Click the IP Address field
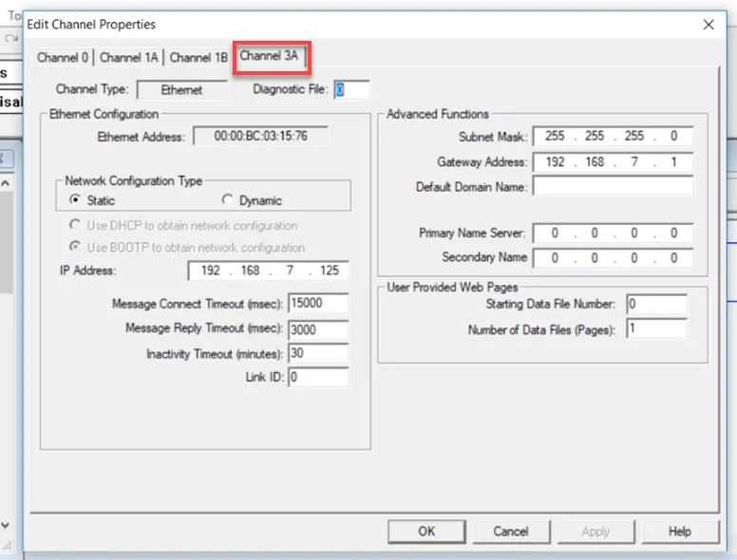737x560 pixels. click(x=268, y=271)
